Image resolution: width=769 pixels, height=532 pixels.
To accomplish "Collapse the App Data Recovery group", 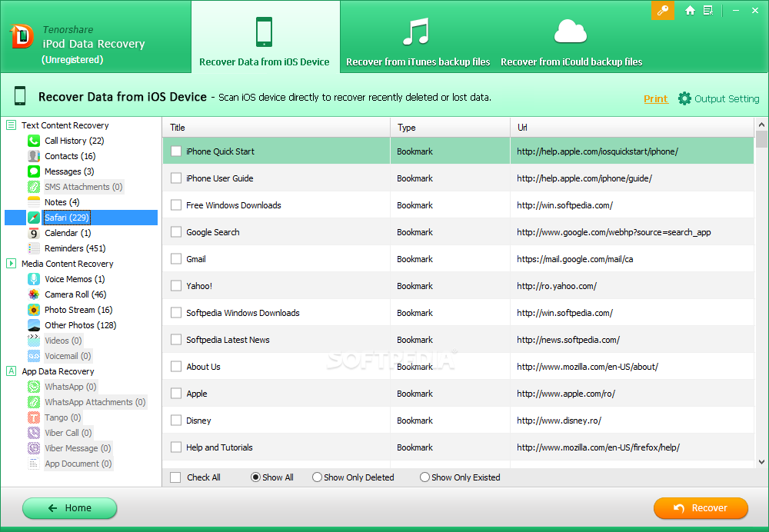I will 12,371.
